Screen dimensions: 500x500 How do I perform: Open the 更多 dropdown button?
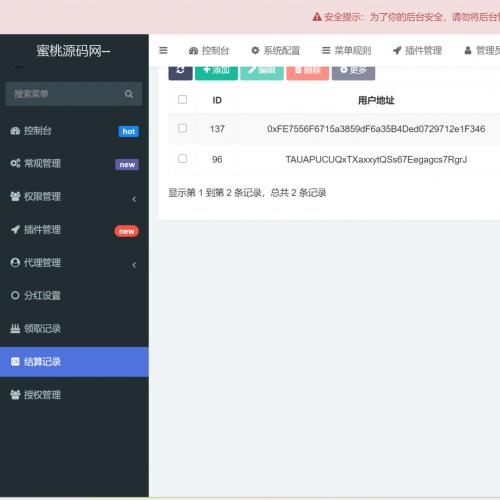(353, 71)
